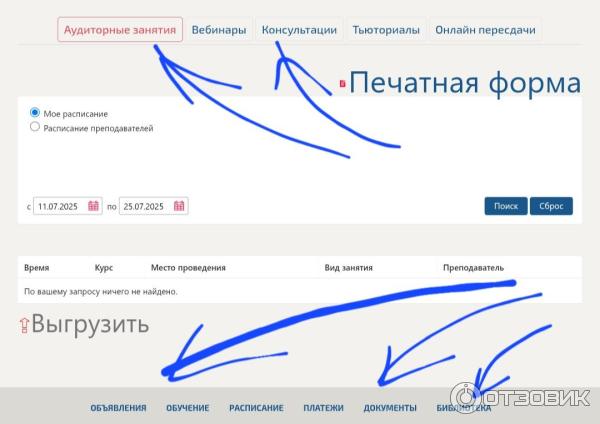Open the Печатная форма link

[465, 82]
